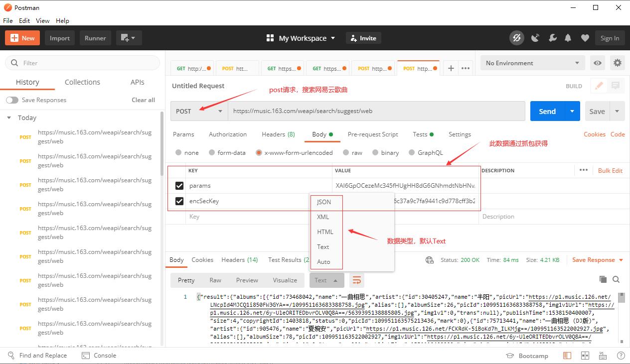Search within the response body
This screenshot has height=364, width=630.
point(616,279)
